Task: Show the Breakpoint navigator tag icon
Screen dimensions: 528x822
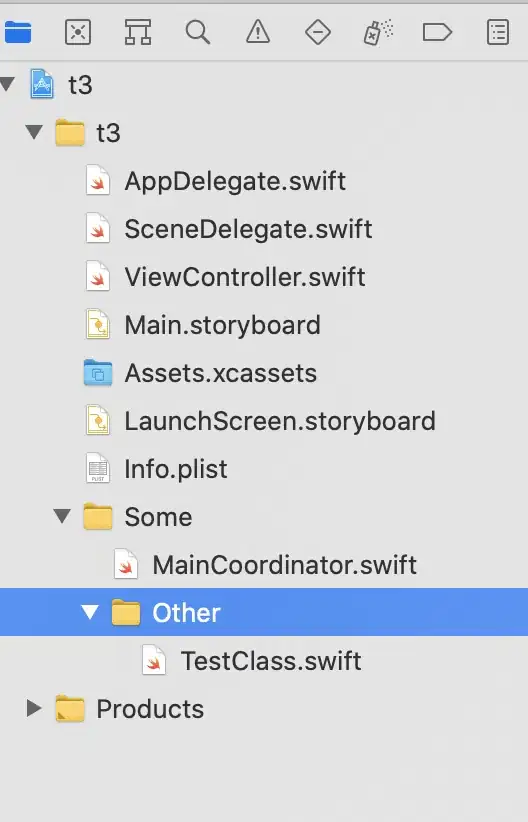Action: (437, 33)
